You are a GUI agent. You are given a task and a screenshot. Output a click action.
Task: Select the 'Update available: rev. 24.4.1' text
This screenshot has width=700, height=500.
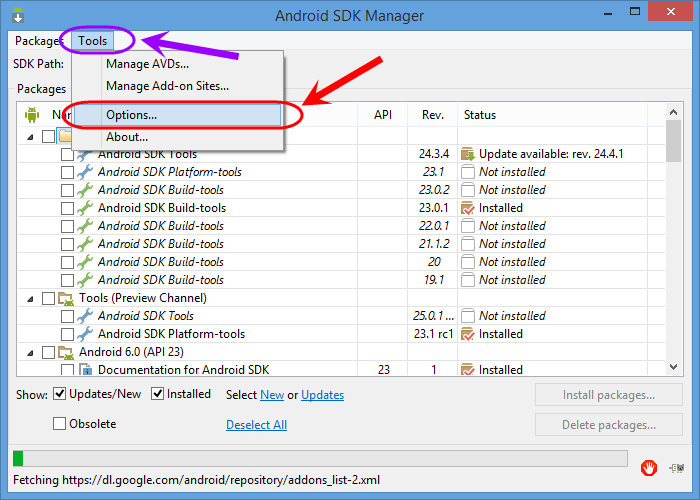tap(551, 154)
